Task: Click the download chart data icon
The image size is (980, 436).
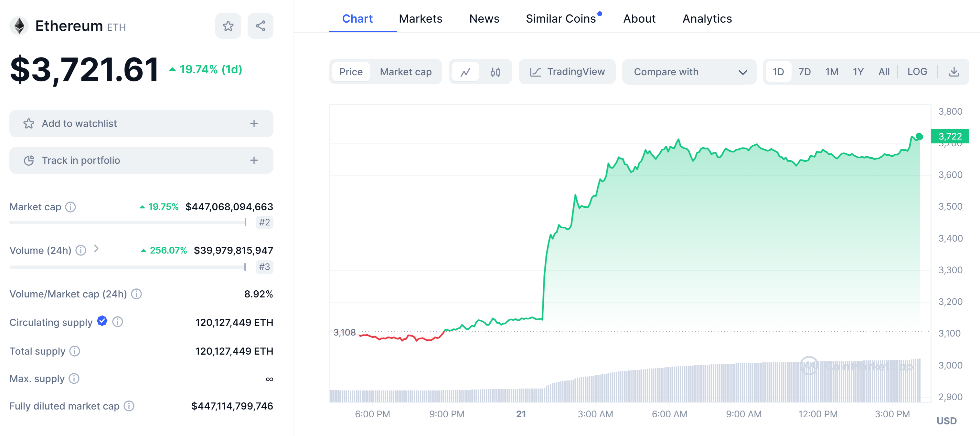Action: point(953,72)
